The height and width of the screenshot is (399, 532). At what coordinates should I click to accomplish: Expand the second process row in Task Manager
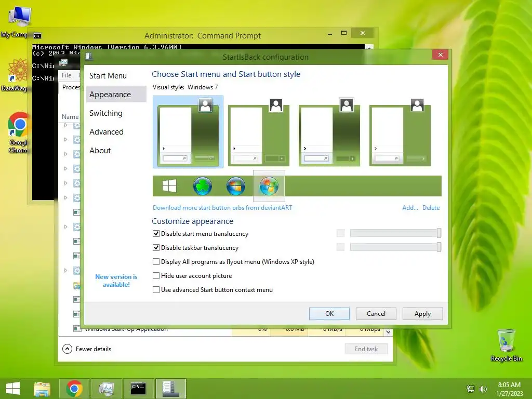point(65,139)
